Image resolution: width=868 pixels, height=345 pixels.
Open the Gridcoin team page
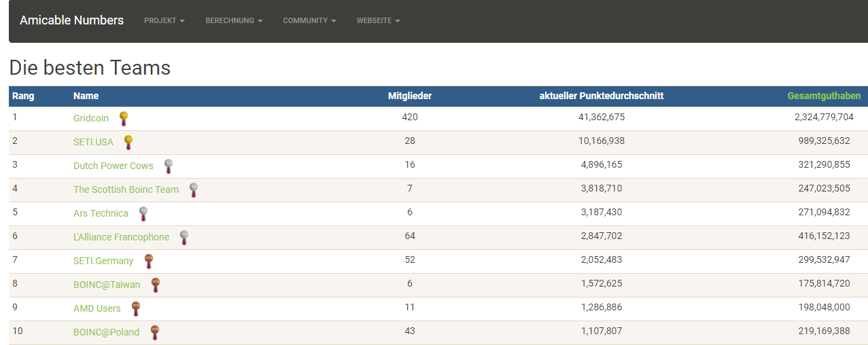click(x=91, y=118)
